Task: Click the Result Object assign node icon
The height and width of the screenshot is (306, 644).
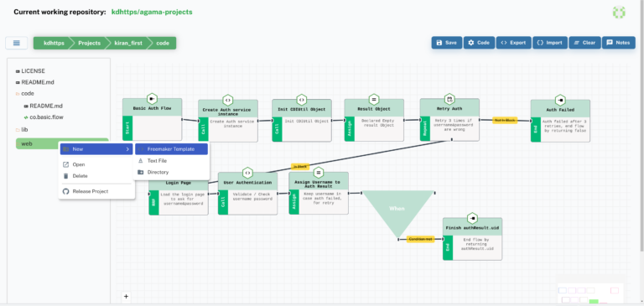Action: pos(374,100)
